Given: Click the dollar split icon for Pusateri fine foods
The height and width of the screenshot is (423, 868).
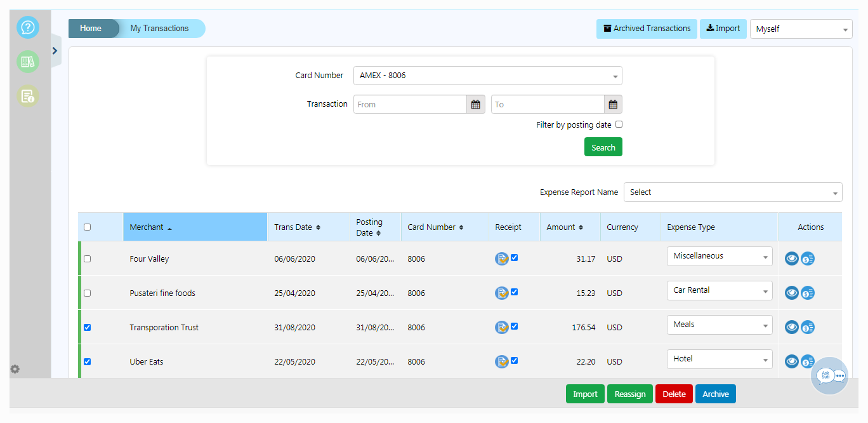Looking at the screenshot, I should (x=808, y=293).
